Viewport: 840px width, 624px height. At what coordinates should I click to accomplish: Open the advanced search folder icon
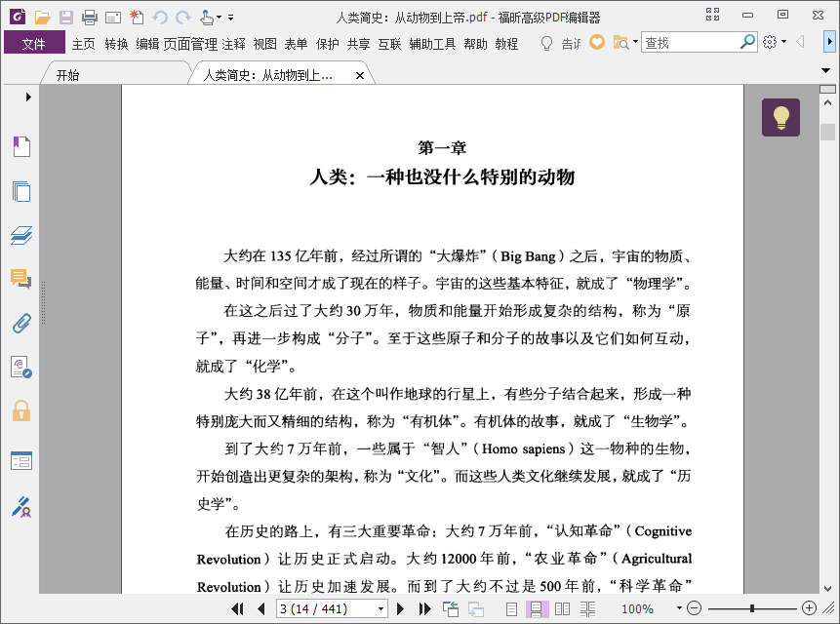[x=620, y=42]
